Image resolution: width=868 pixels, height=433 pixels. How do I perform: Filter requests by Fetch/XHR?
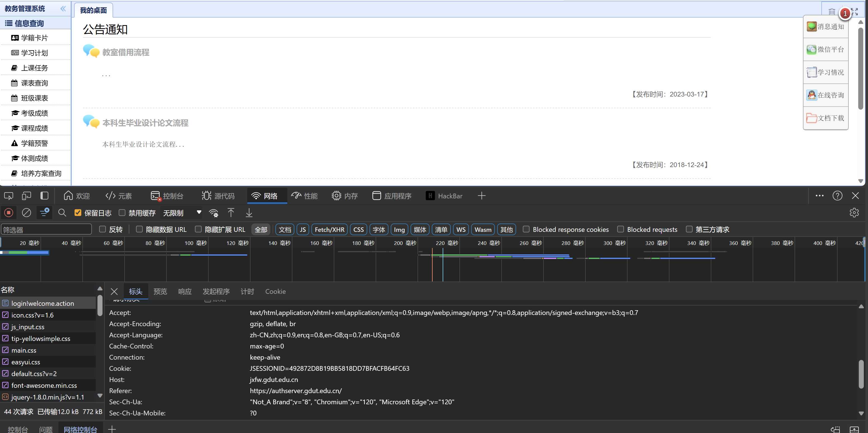tap(330, 230)
